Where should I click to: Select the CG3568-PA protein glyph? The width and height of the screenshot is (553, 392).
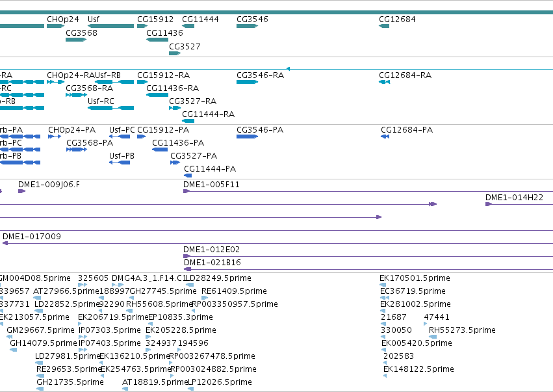pos(77,150)
